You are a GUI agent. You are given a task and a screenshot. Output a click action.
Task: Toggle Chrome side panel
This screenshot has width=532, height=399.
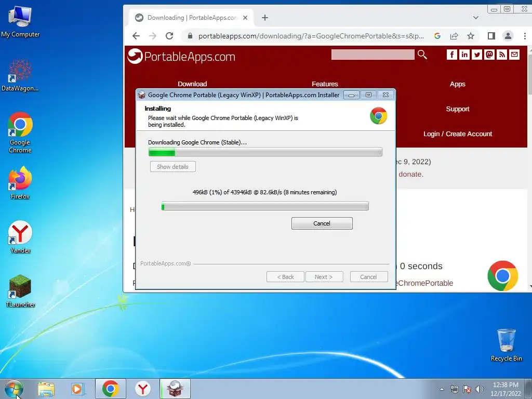click(x=491, y=36)
